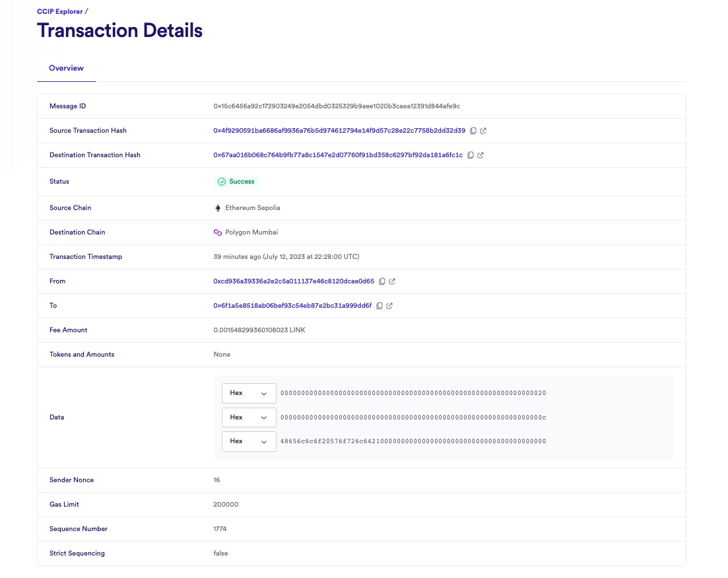Viewport: 728px width, 578px height.
Task: Select the Message ID value 0x15c6456a
Action: pos(337,106)
